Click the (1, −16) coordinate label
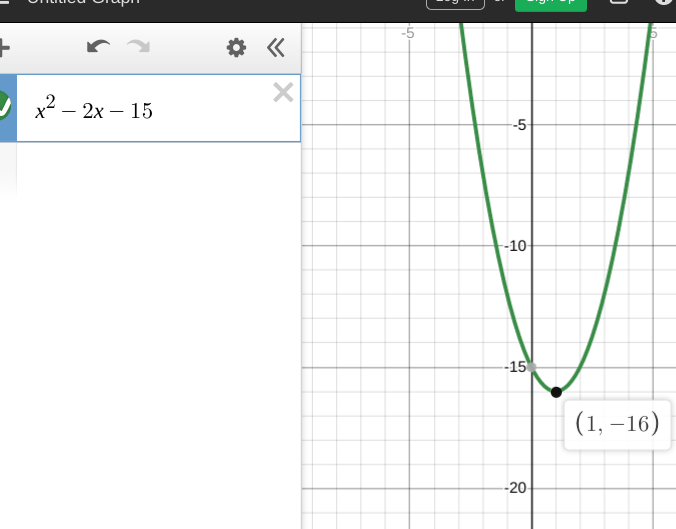676x529 pixels. 617,425
